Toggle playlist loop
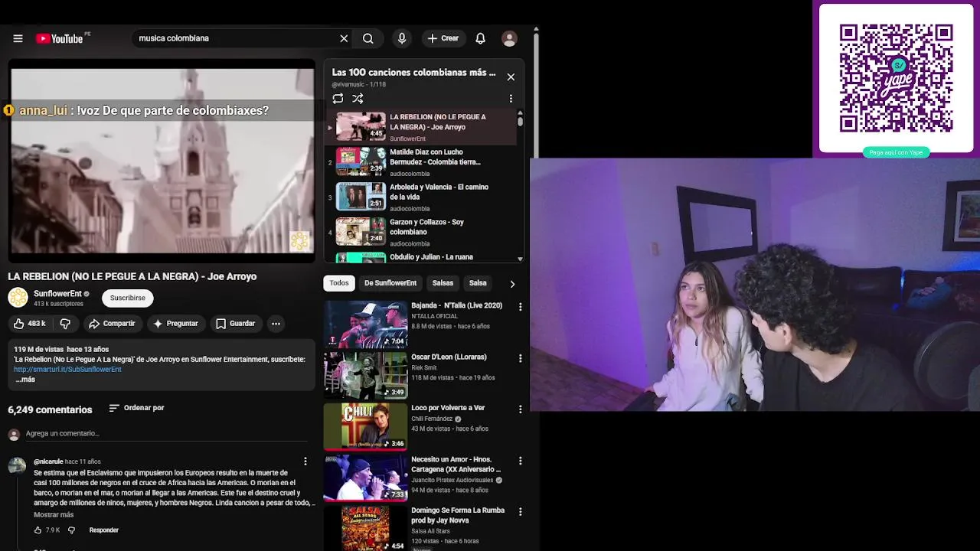Viewport: 980px width, 551px height. [338, 99]
